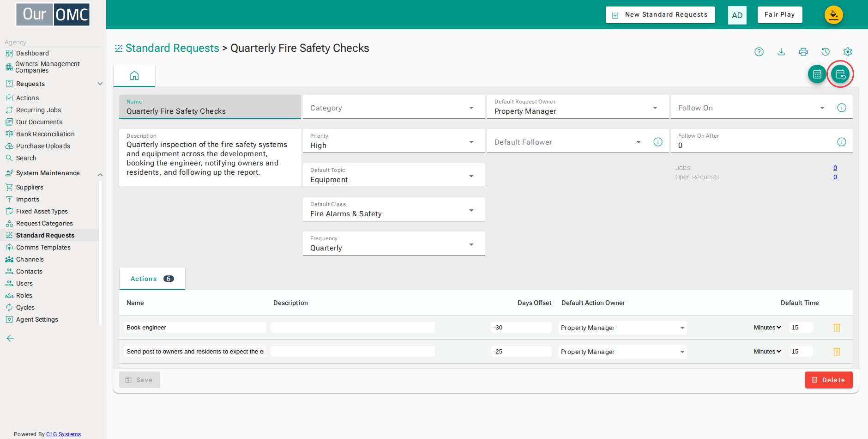868x439 pixels.
Task: Click the green calendar round button
Action: [x=817, y=74]
